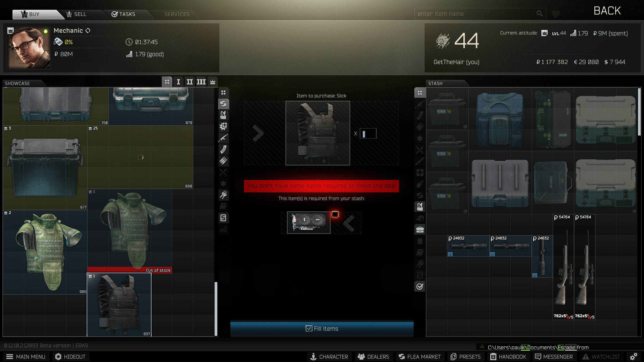The image size is (644, 362).
Task: Toggle loyalty level II filter
Action: [190, 82]
